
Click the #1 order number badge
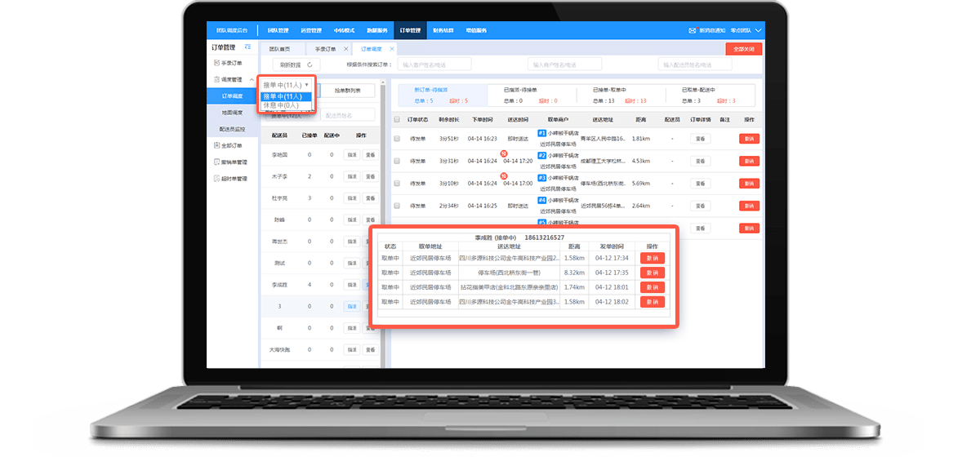[541, 132]
